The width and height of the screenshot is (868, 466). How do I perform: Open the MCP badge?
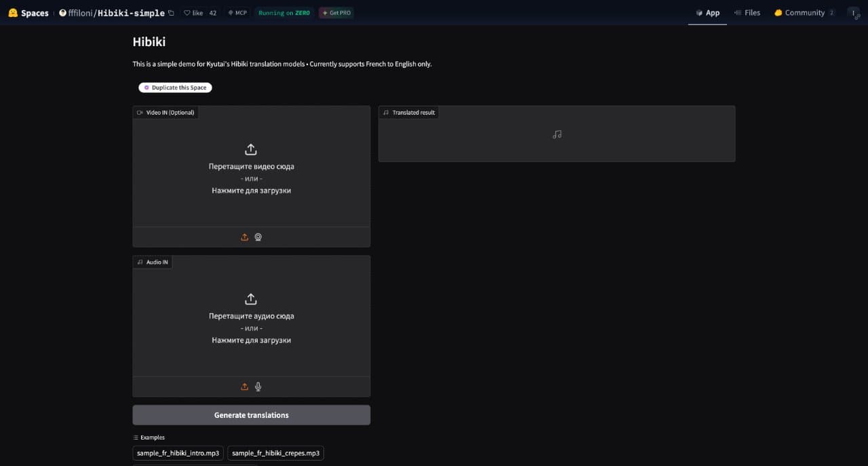(237, 13)
